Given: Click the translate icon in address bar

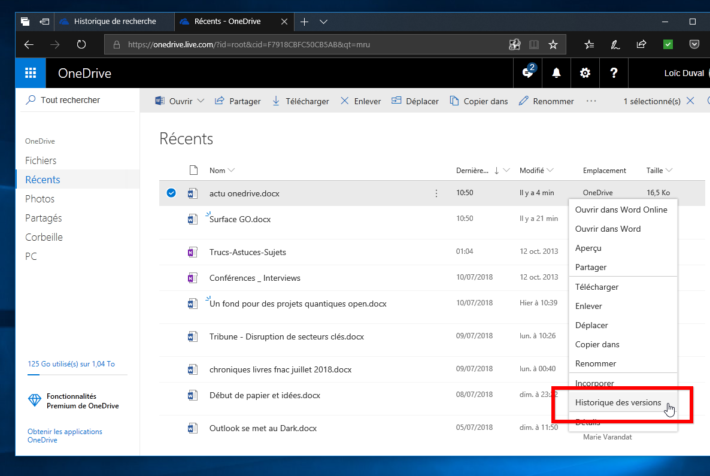Looking at the screenshot, I should point(514,44).
